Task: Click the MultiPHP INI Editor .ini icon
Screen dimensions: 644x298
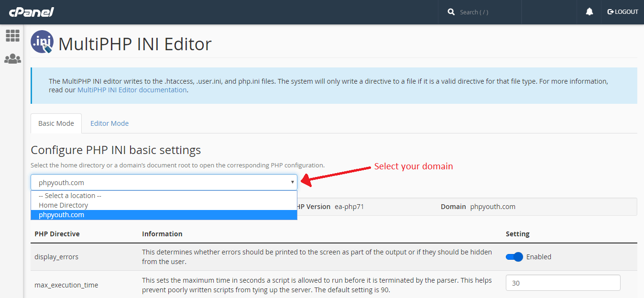Action: (42, 42)
